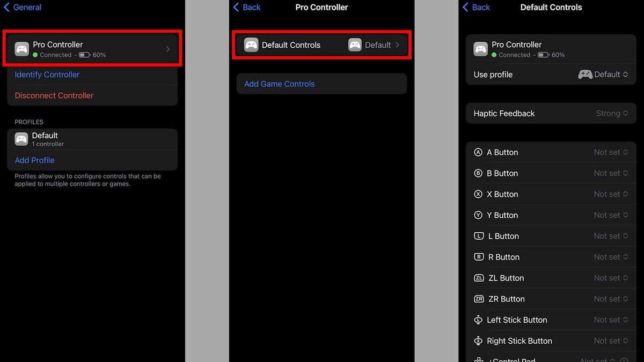Click the X Button icon
The height and width of the screenshot is (362, 644).
478,194
